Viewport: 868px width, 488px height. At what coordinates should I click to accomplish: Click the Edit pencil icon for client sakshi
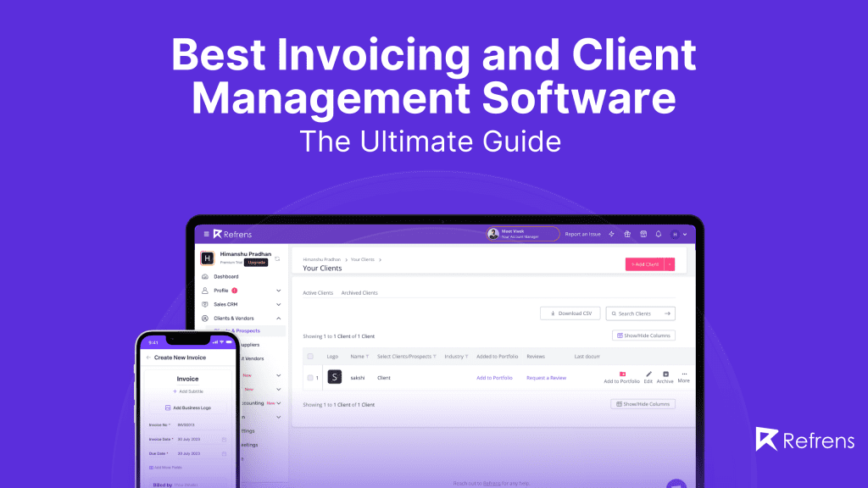click(648, 374)
